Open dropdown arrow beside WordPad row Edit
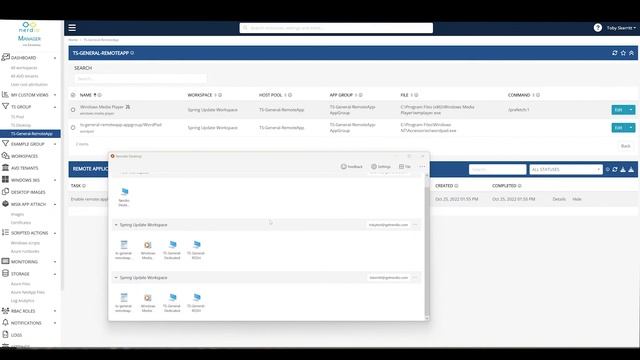This screenshot has height=360, width=640. pyautogui.click(x=631, y=128)
